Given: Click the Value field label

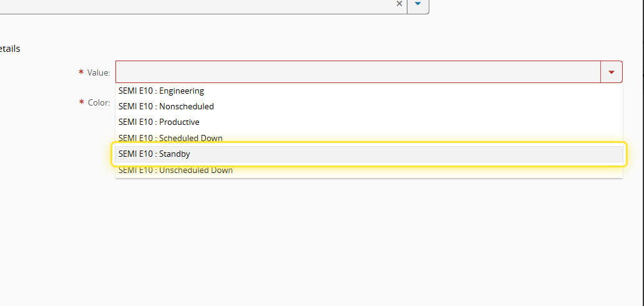Looking at the screenshot, I should (99, 73).
